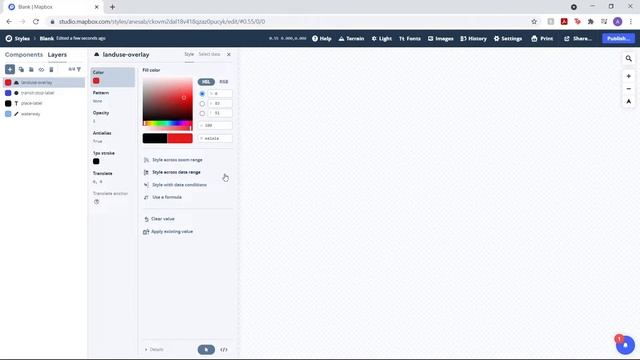Choose Style across data range
640x360 pixels.
pos(173,172)
